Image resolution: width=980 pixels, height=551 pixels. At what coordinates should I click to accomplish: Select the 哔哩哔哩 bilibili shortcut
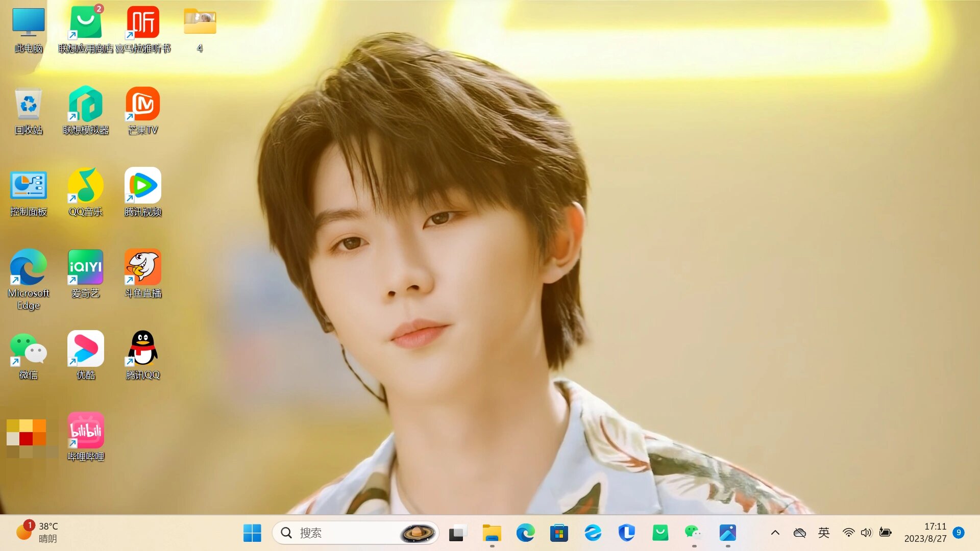point(86,438)
